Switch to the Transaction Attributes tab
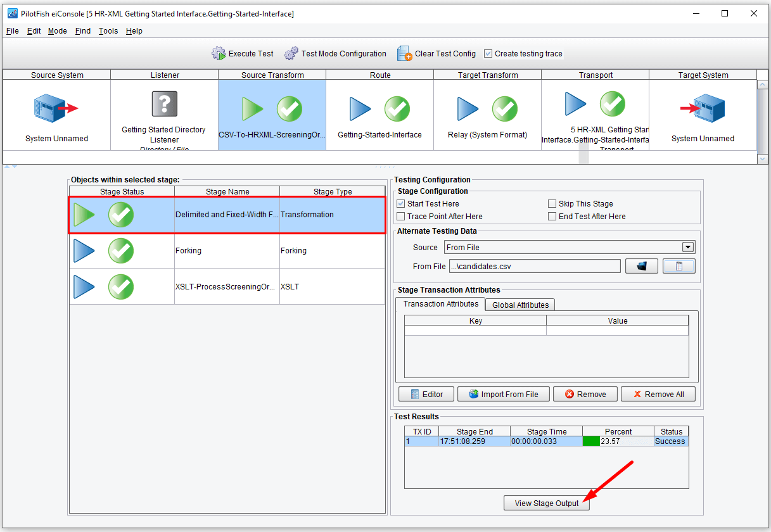This screenshot has height=532, width=771. pyautogui.click(x=441, y=304)
